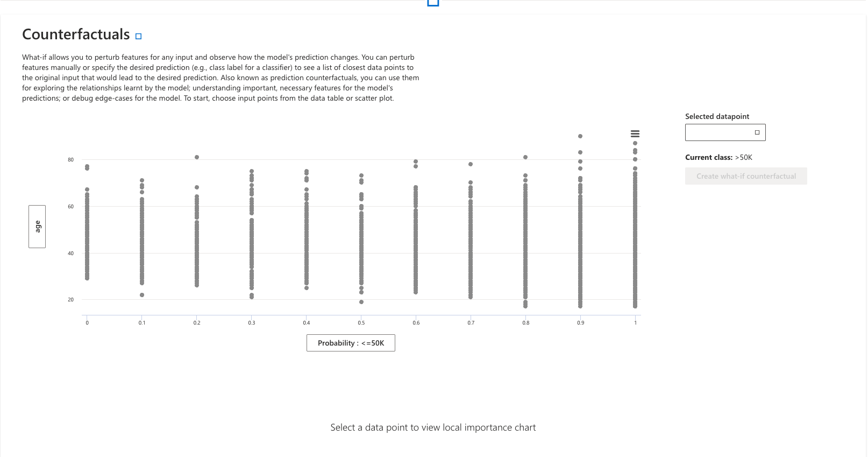Click the caret icon in Selected datapoint box
The height and width of the screenshot is (457, 868).
coord(757,132)
